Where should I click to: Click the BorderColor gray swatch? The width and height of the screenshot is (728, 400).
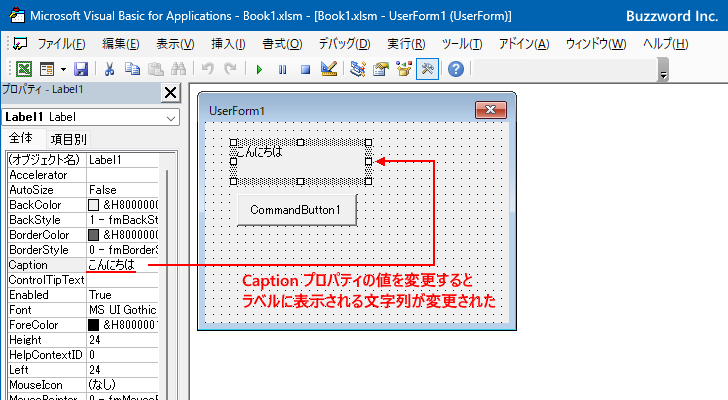pos(93,235)
